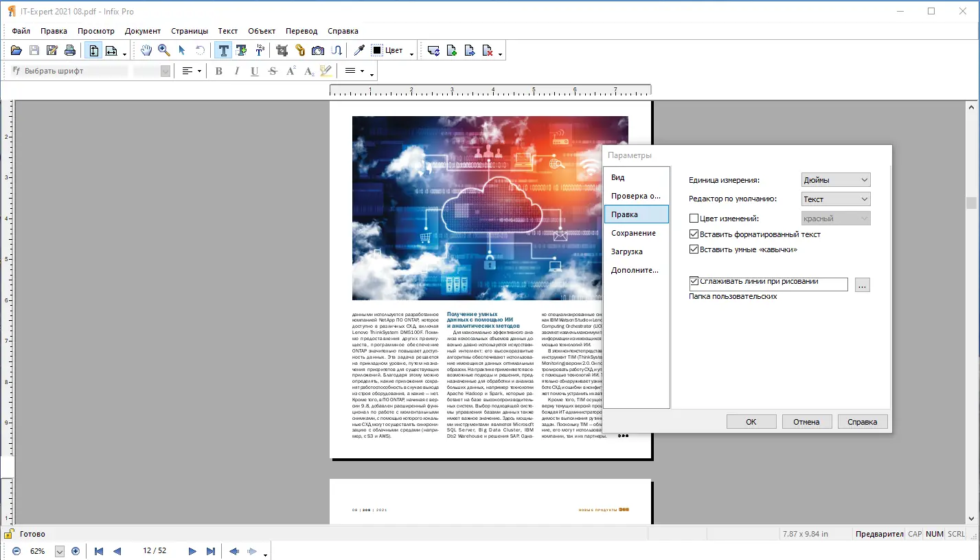Activate the Text editing tool
The width and height of the screenshot is (980, 560).
223,50
